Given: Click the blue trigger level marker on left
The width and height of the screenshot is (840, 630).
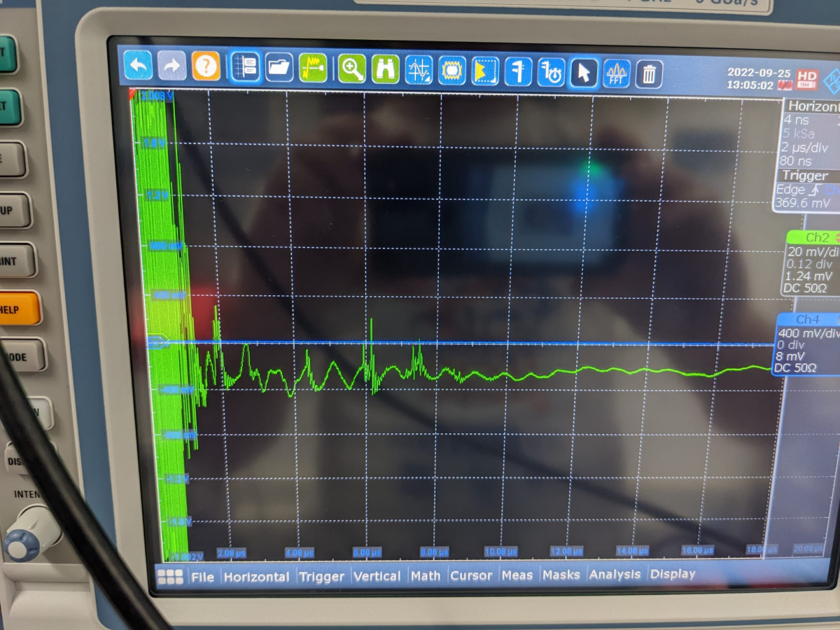Looking at the screenshot, I should pyautogui.click(x=157, y=342).
